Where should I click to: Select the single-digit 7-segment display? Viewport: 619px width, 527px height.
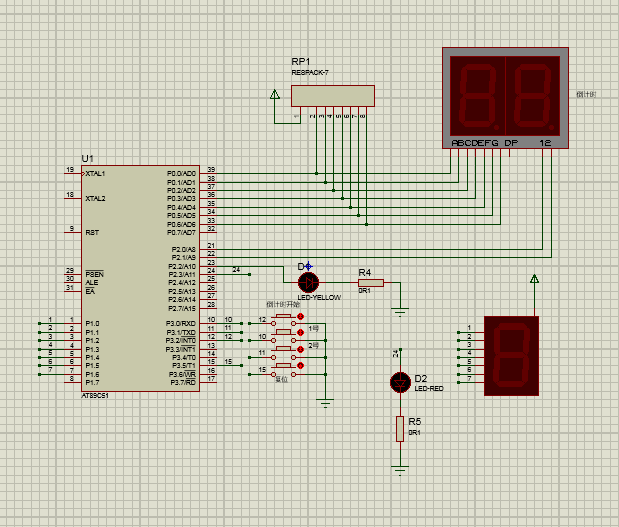tap(511, 356)
